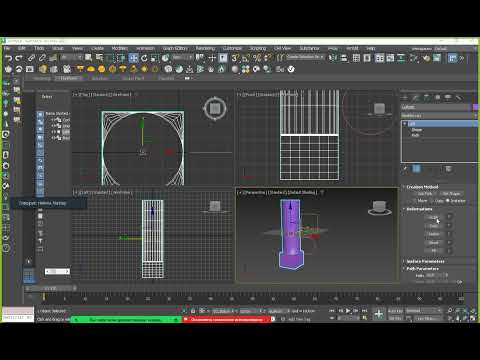Click the Render Production teapot icon
The width and height of the screenshot is (480, 360).
[x=8, y=69]
